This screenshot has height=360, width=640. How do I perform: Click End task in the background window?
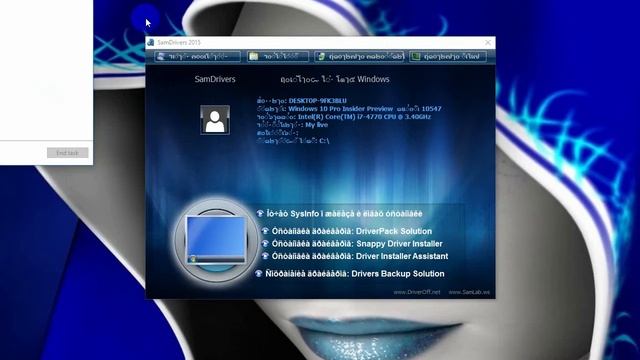[x=67, y=153]
